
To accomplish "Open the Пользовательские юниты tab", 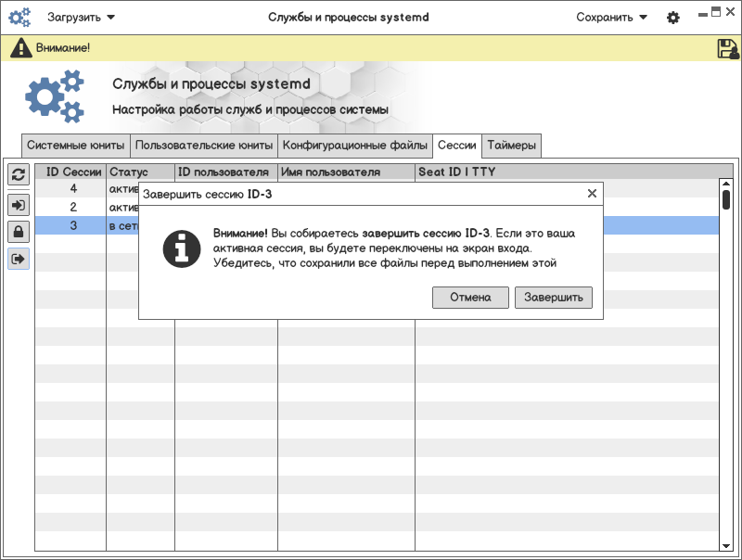I will (x=203, y=146).
